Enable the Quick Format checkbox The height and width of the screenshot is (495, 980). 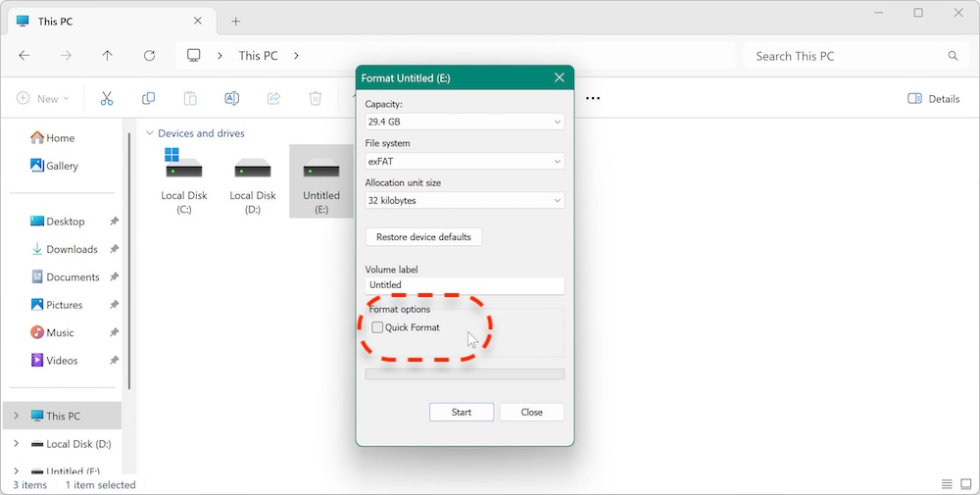pyautogui.click(x=377, y=327)
